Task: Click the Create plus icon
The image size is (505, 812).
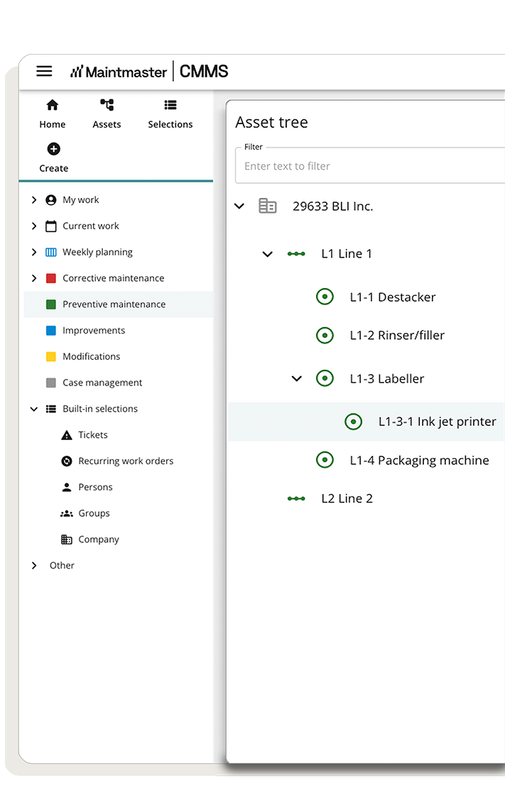Action: (53, 149)
